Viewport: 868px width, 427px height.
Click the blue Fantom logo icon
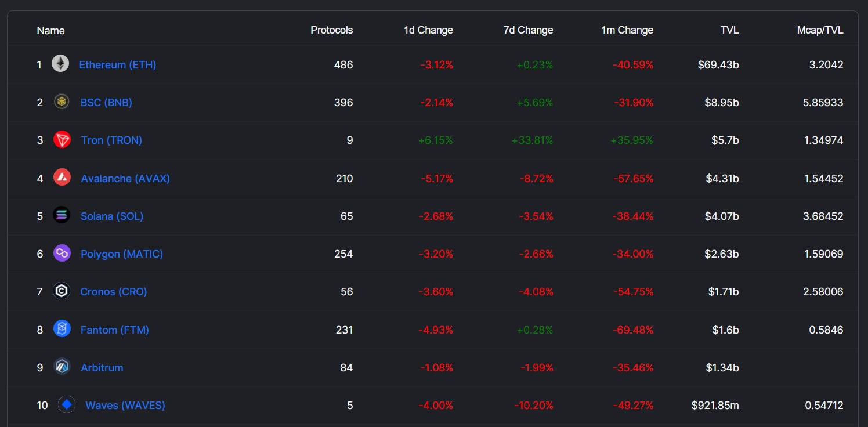point(62,330)
